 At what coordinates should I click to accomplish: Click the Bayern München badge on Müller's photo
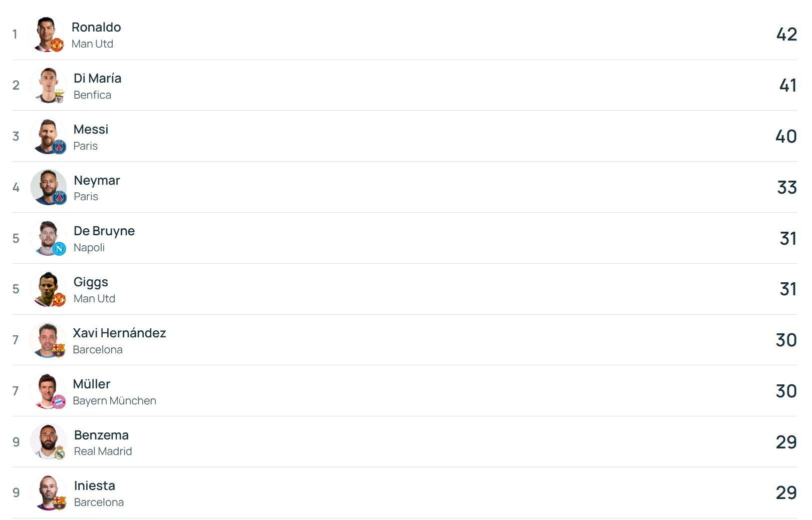click(x=59, y=401)
